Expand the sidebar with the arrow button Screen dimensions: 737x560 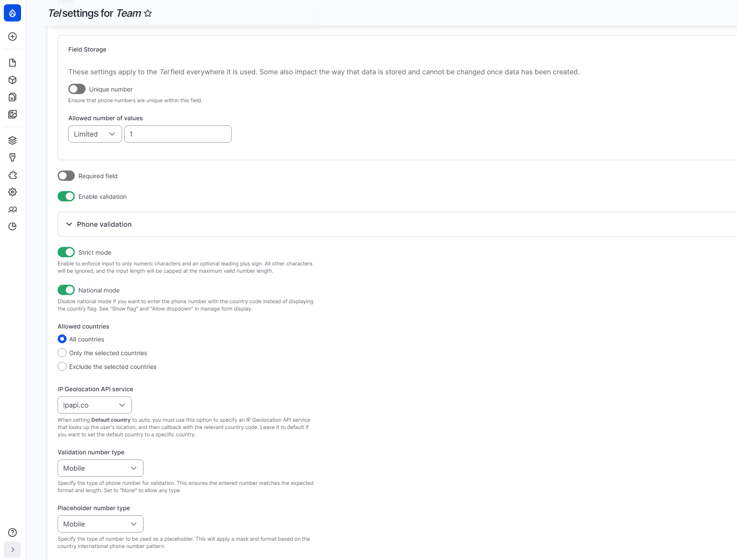12,550
